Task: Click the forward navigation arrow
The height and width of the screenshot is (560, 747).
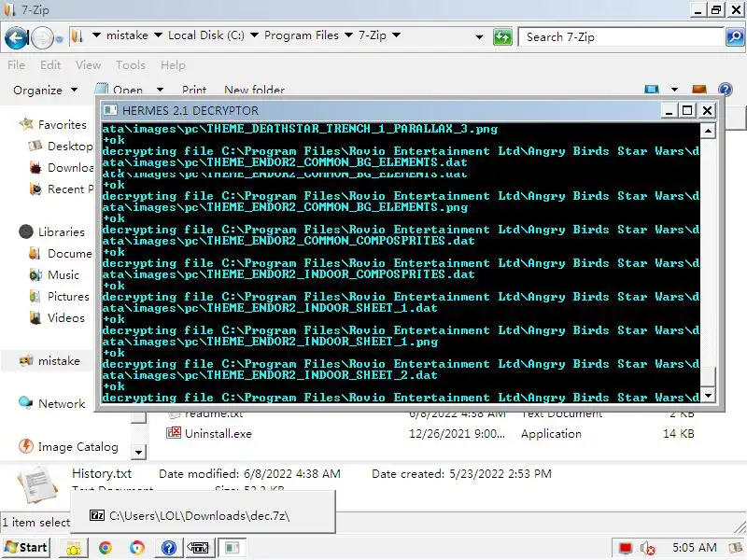Action: pyautogui.click(x=42, y=38)
